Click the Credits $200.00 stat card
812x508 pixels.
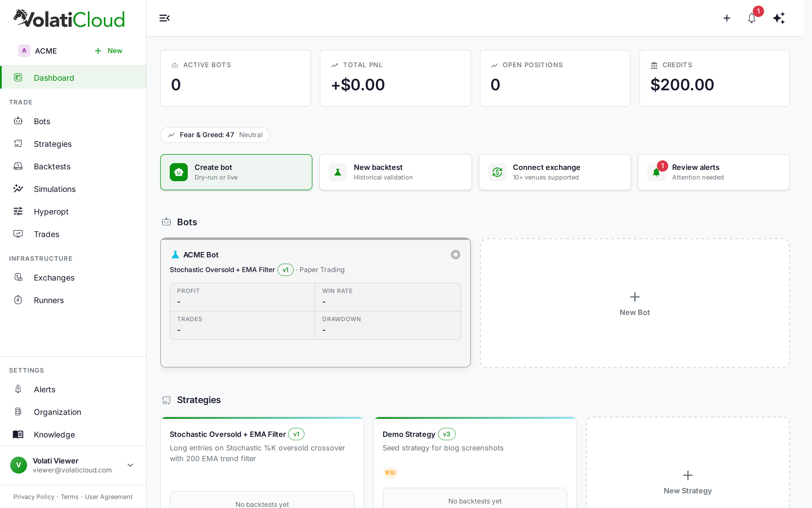tap(714, 78)
